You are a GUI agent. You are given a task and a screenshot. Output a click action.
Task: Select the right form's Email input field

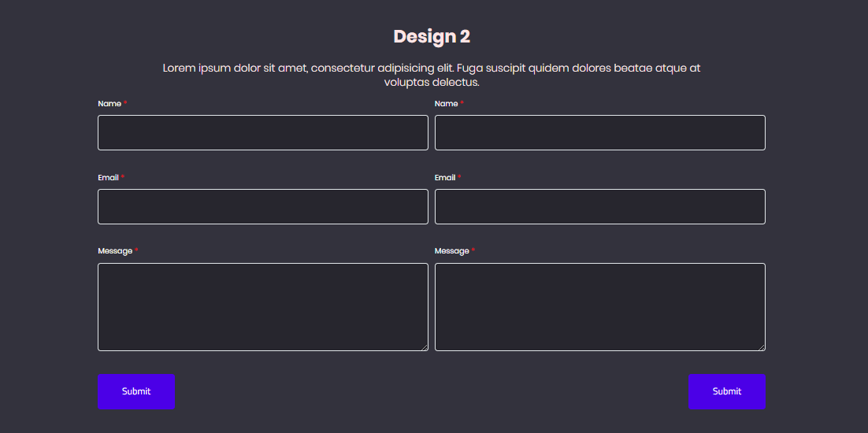coord(599,206)
